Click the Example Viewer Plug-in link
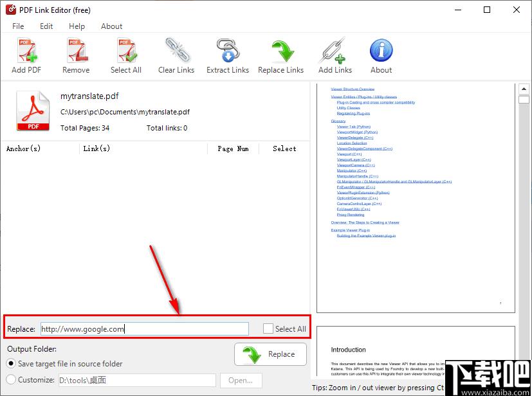Screen dimensions: 532x396 351,230
